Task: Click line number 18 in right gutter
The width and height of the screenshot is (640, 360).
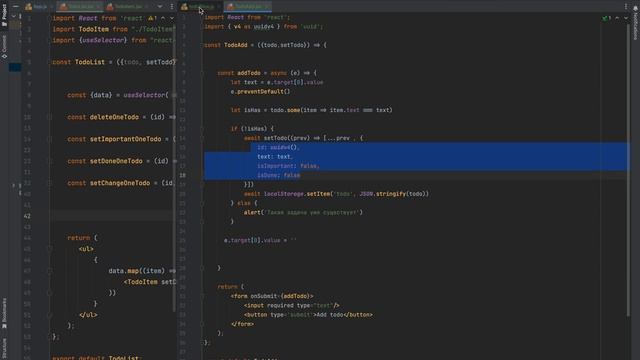Action: 182,175
